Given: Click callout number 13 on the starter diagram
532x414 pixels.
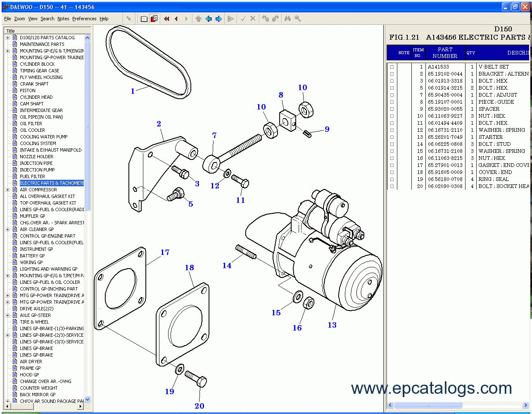Looking at the screenshot, I should [332, 325].
